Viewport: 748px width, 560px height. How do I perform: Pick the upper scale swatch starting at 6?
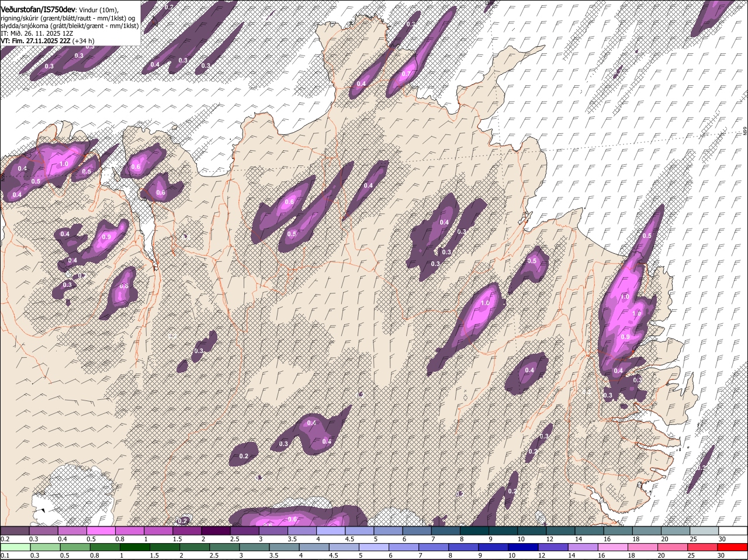coord(417,530)
